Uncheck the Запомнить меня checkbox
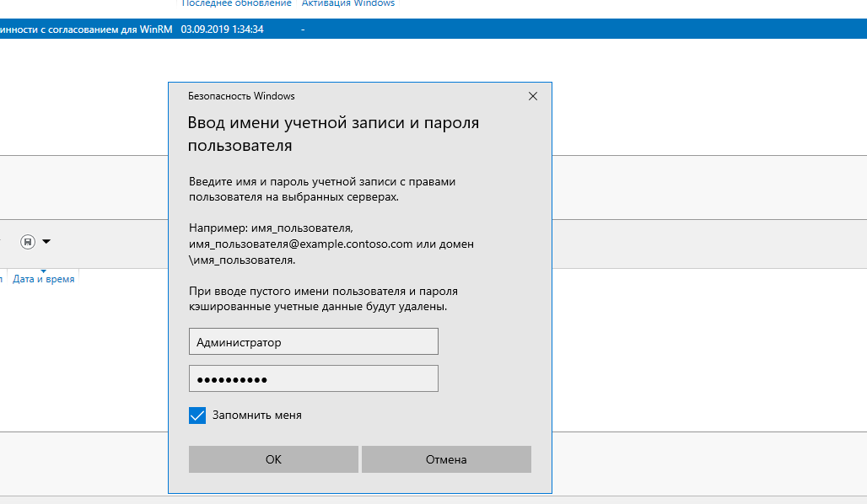The image size is (867, 504). pyautogui.click(x=197, y=416)
